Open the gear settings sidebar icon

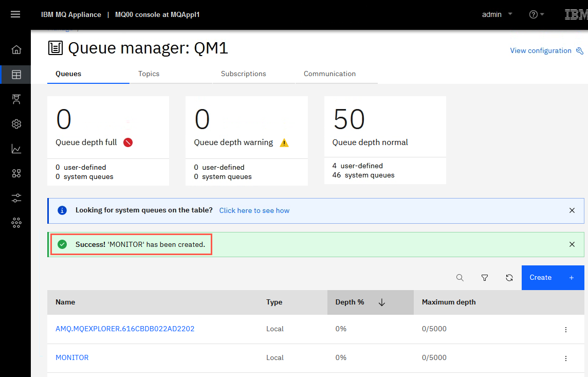16,124
